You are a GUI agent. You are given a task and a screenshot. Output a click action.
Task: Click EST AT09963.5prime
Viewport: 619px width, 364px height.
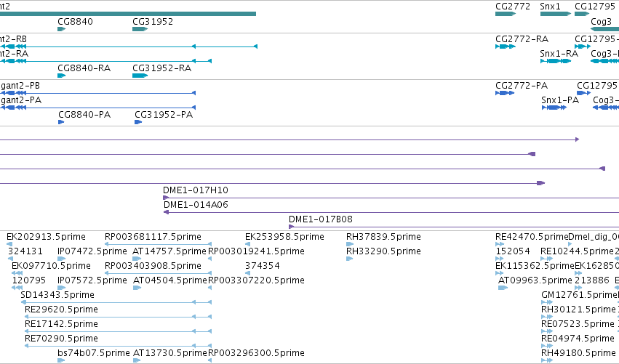click(535, 280)
